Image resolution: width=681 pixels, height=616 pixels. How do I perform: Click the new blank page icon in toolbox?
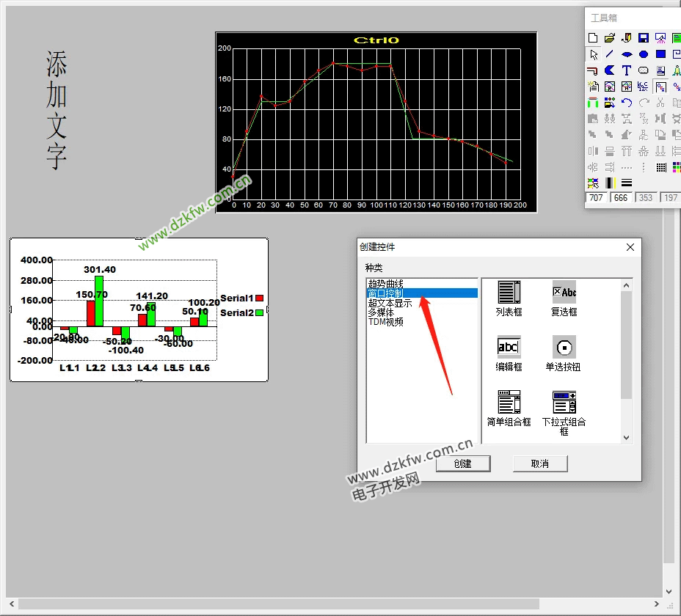click(593, 38)
